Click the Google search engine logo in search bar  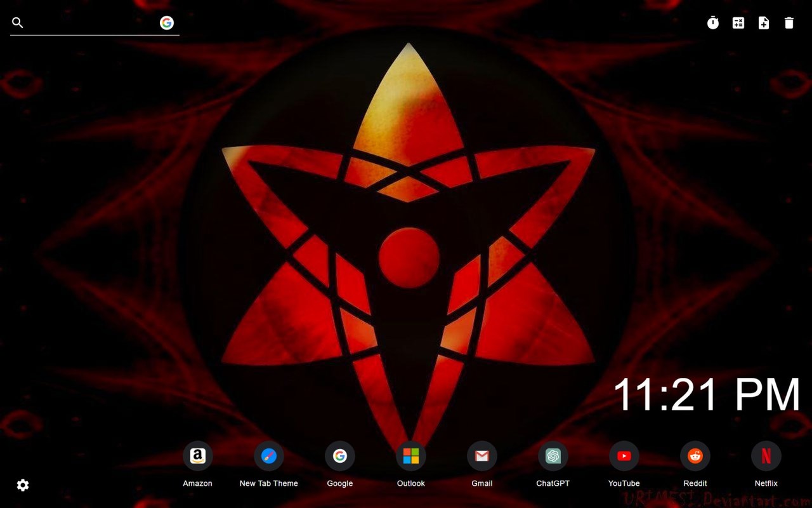click(x=167, y=23)
